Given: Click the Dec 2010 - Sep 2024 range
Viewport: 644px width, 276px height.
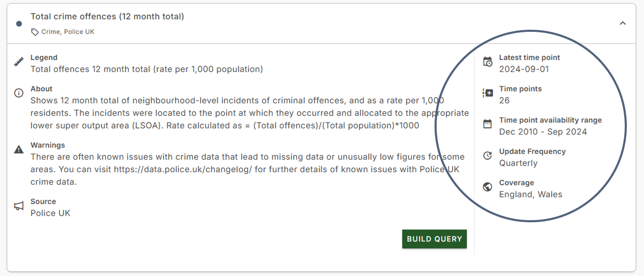Looking at the screenshot, I should (543, 131).
